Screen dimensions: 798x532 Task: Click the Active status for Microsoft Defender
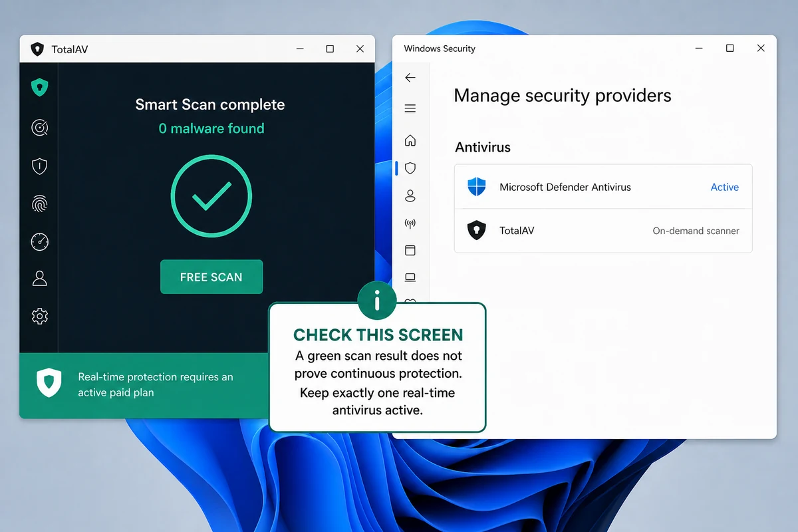[x=725, y=188]
